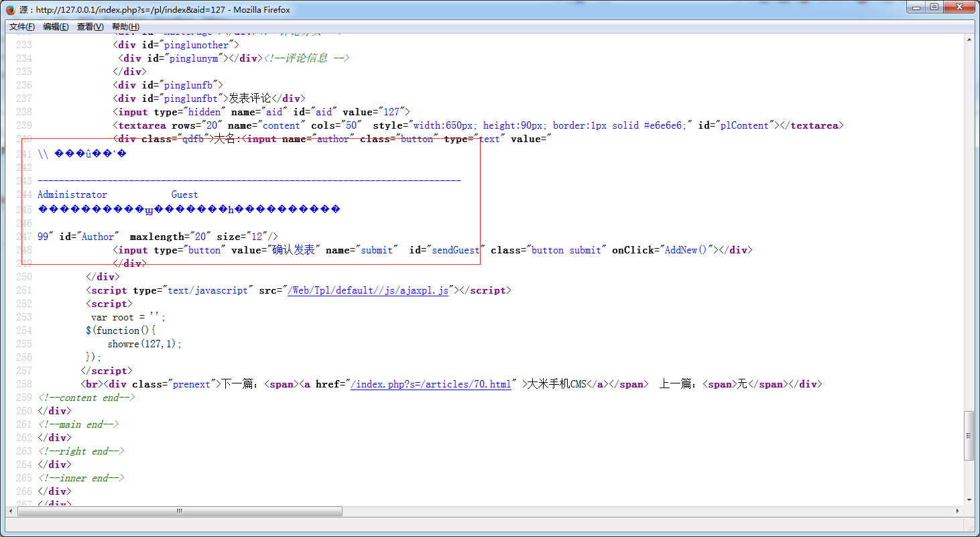Open the 查看(V) menu
Screen dimensions: 980x537
90,27
